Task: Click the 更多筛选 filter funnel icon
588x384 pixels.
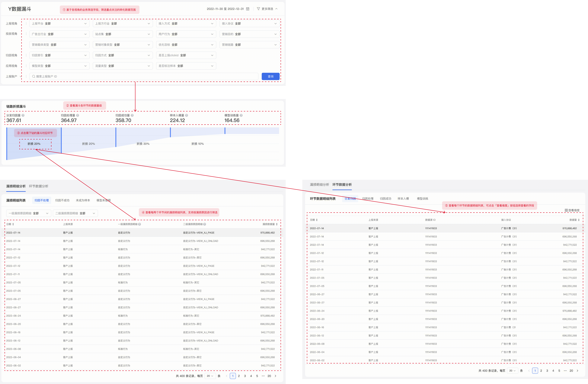Action: coord(258,9)
